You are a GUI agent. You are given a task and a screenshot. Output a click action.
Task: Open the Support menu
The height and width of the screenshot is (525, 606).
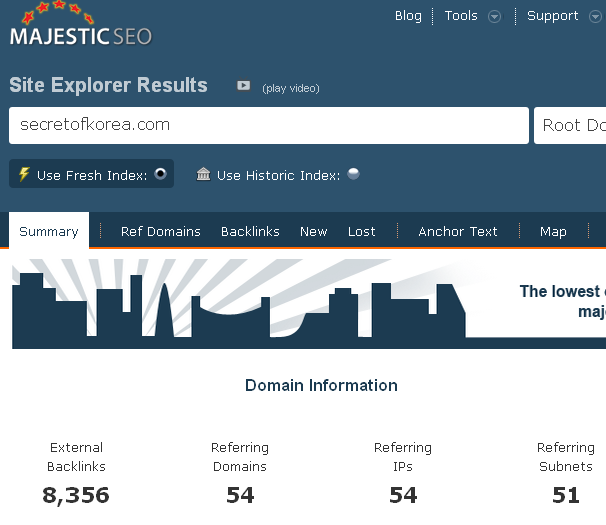tap(553, 16)
